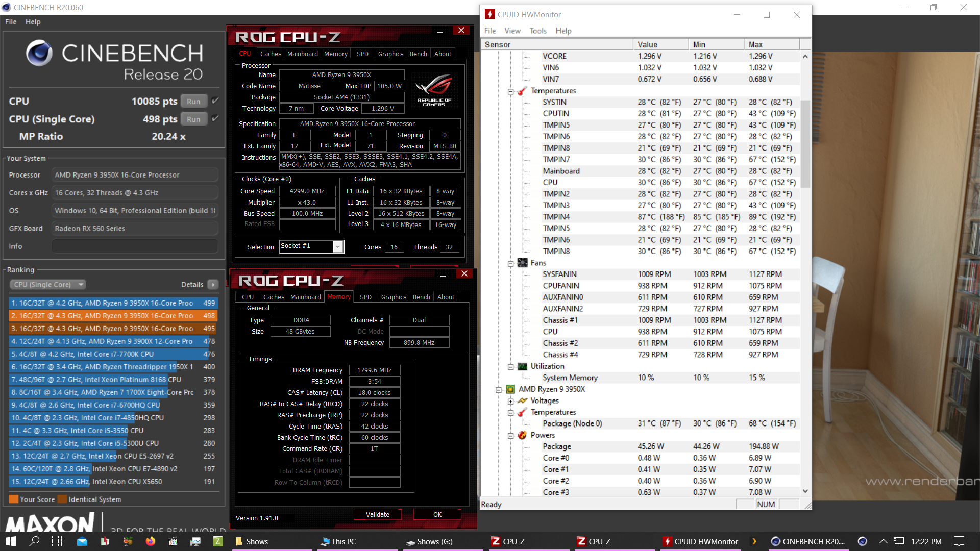Click the Cinebench logo in the header
The image size is (980, 551).
40,53
